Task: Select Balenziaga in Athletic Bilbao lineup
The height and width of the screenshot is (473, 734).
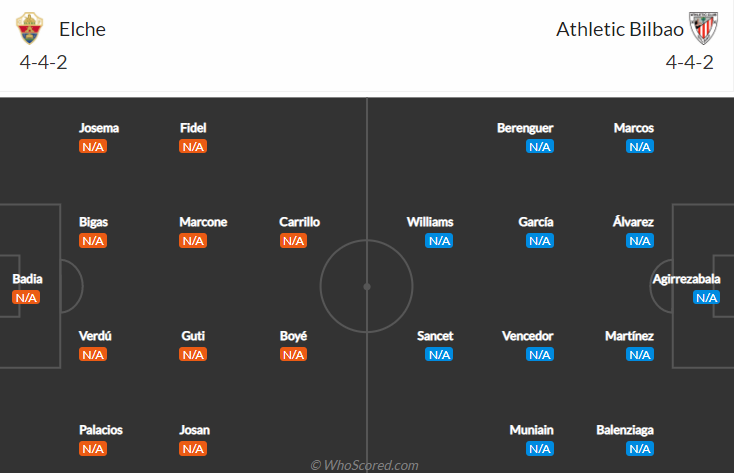Action: coord(625,430)
